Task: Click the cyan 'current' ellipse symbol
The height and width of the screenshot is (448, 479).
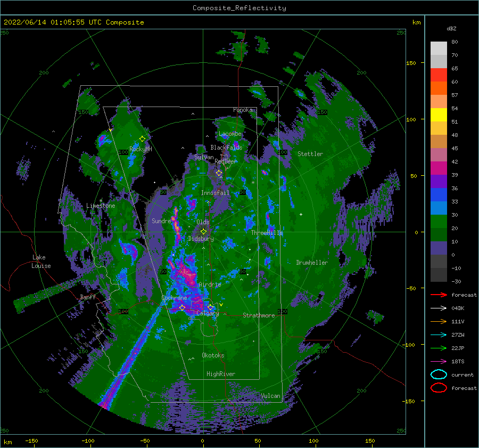Action: [439, 374]
